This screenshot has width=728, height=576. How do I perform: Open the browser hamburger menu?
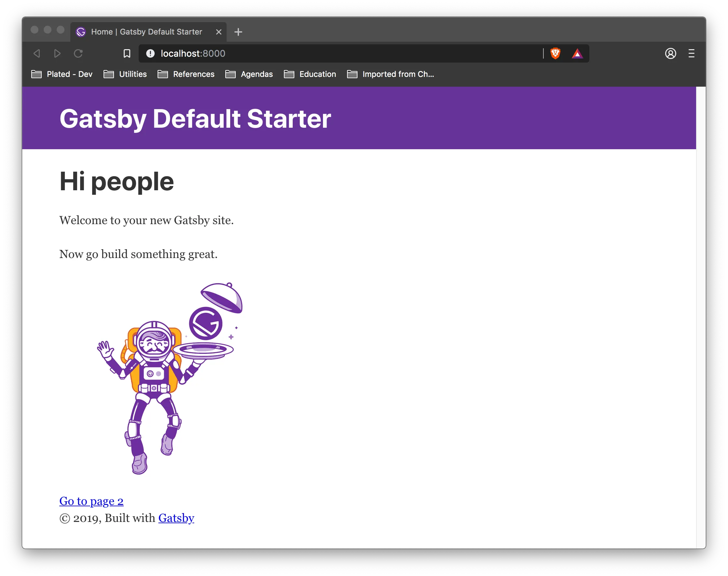click(x=691, y=53)
